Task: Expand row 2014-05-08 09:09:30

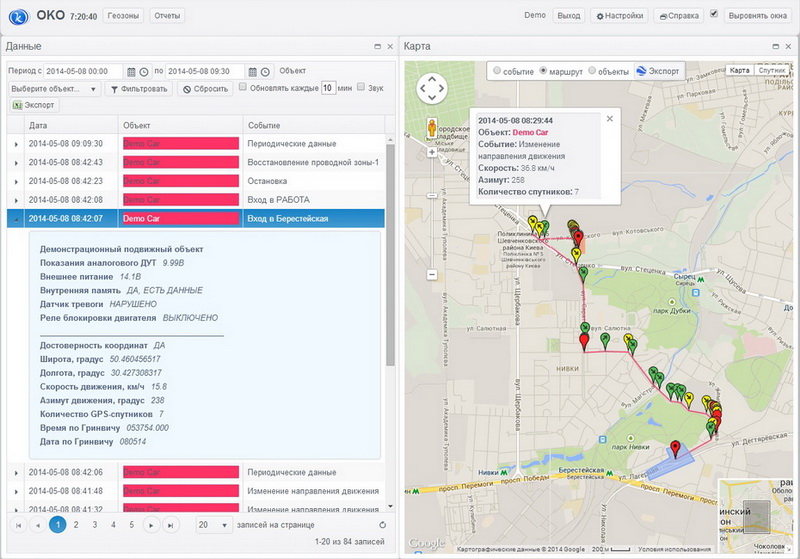Action: click(x=16, y=144)
